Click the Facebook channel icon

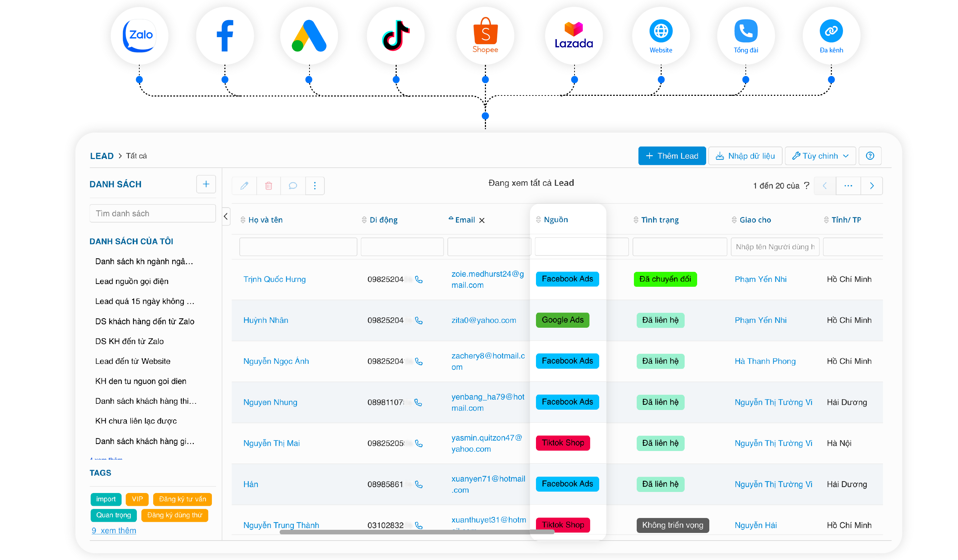tap(225, 35)
